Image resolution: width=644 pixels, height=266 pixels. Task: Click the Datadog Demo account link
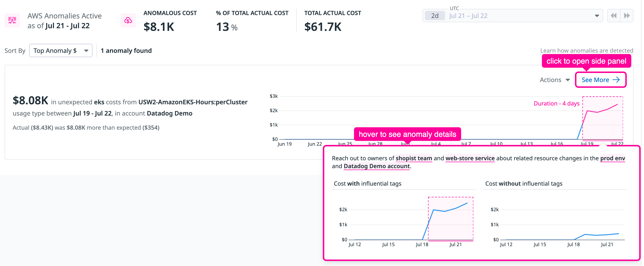(x=377, y=166)
